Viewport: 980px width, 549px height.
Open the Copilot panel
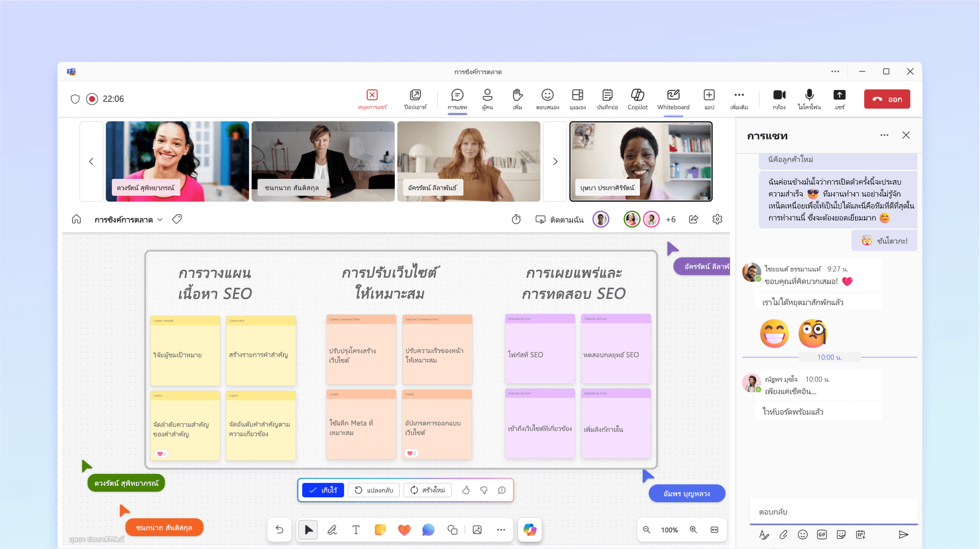638,98
